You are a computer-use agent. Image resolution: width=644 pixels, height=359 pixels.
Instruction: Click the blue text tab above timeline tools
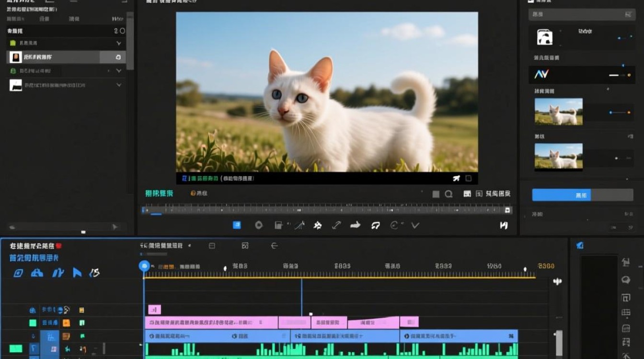(x=34, y=258)
